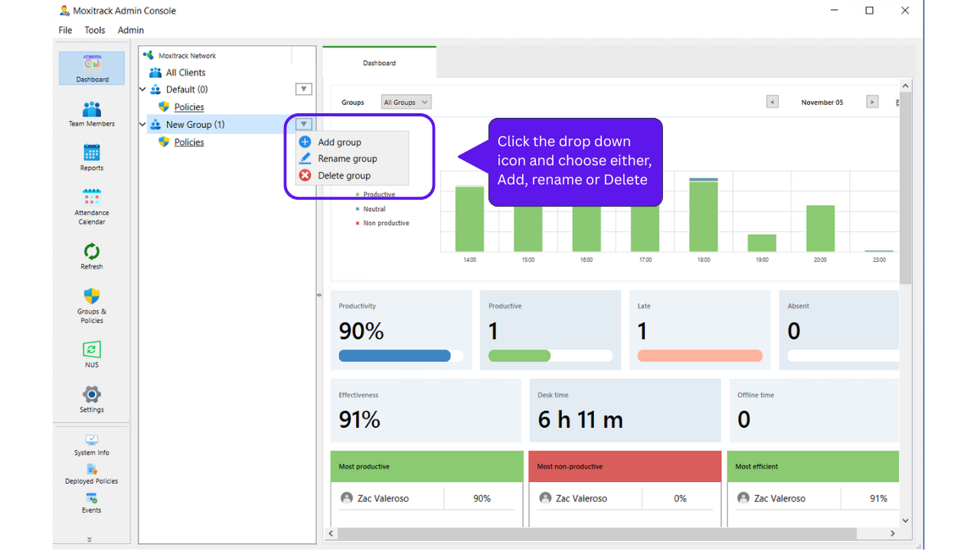The width and height of the screenshot is (980, 551).
Task: Click the Neutral legend entry
Action: (x=371, y=209)
